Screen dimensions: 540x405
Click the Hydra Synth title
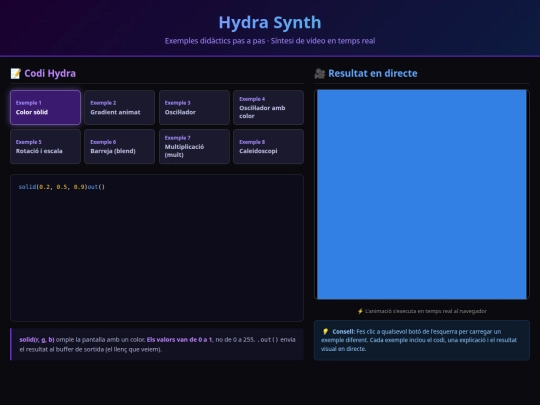pos(270,22)
